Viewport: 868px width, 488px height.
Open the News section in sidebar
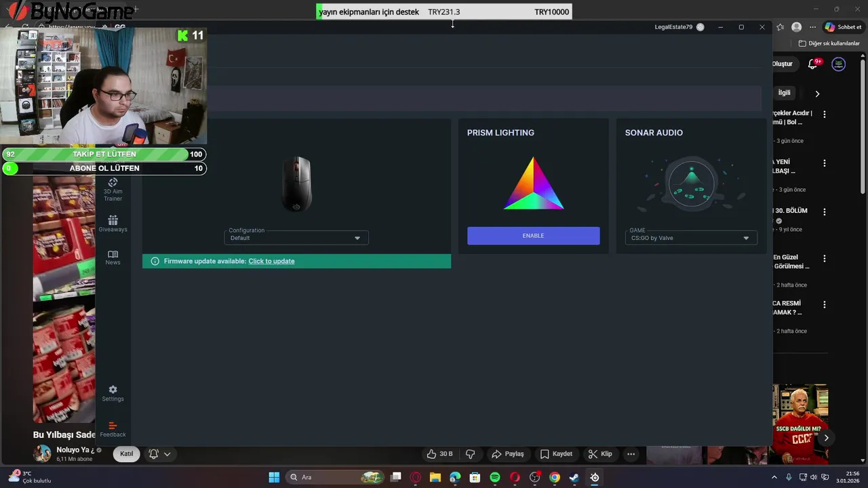click(113, 258)
